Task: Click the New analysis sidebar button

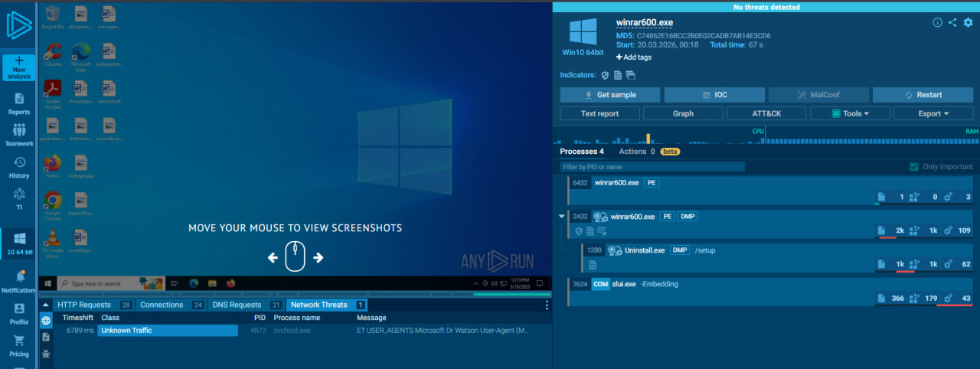Action: point(19,67)
